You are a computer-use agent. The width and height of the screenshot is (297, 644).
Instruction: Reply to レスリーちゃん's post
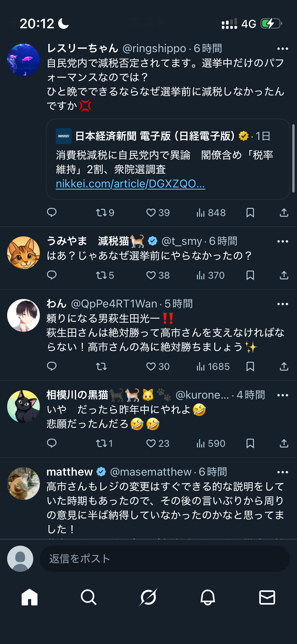click(x=52, y=213)
